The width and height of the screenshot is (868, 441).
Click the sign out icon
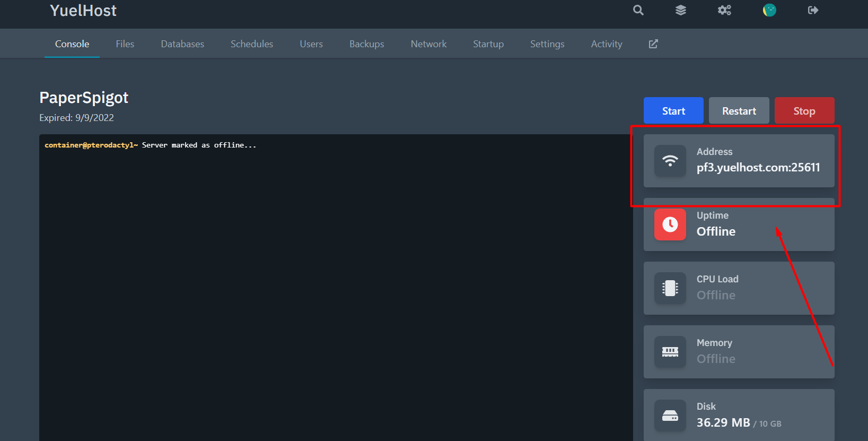813,10
